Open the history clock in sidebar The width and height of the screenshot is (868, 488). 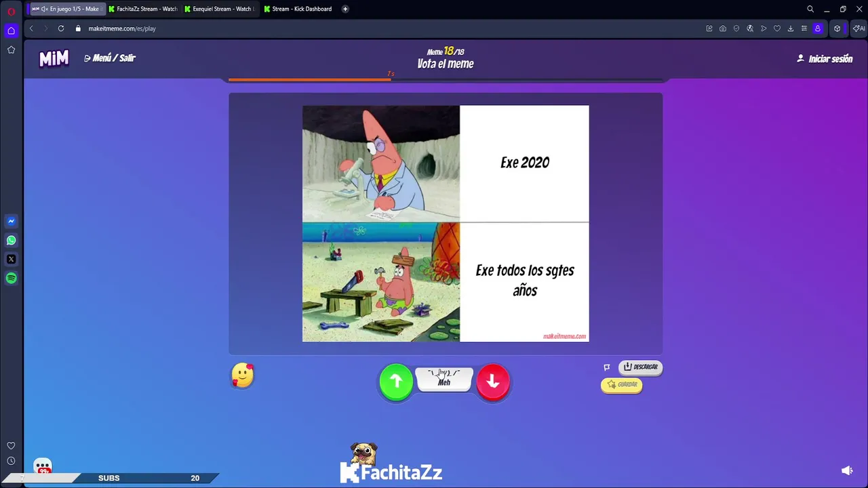tap(11, 461)
